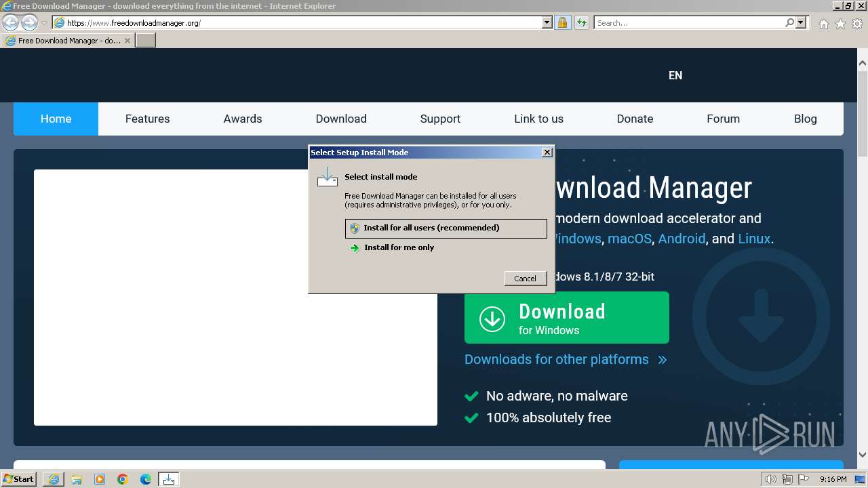Close the Free Download Manager tab
Image resolution: width=868 pixels, height=488 pixels.
[127, 41]
